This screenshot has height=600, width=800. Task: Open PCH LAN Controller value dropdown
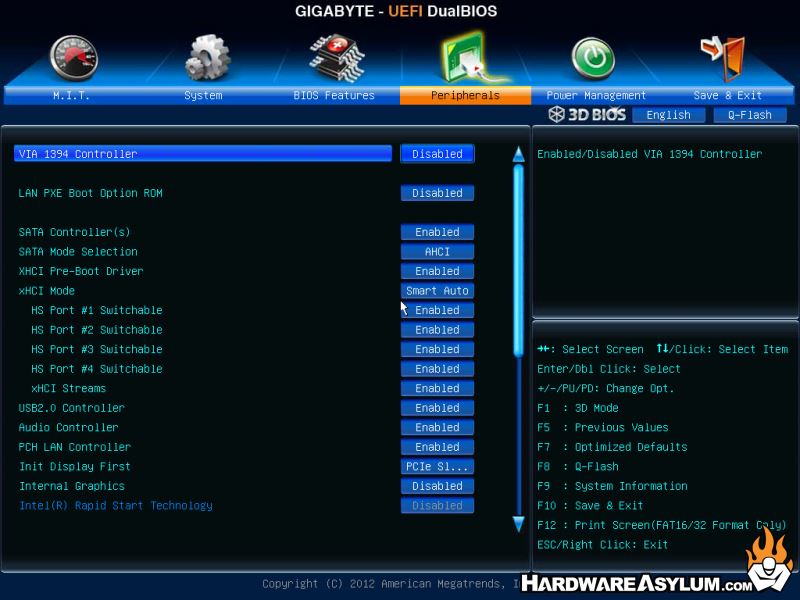[437, 447]
